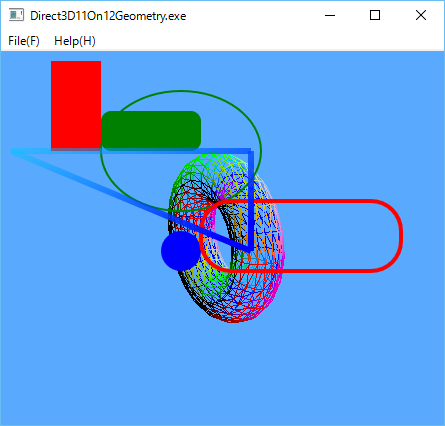Open the File(F) menu
Image resolution: width=445 pixels, height=426 pixels.
click(x=24, y=41)
